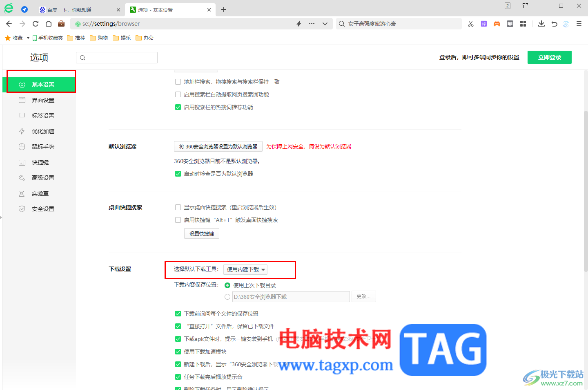Open the downloads manager icon
Screen dimensions: 588x390
(x=541, y=24)
